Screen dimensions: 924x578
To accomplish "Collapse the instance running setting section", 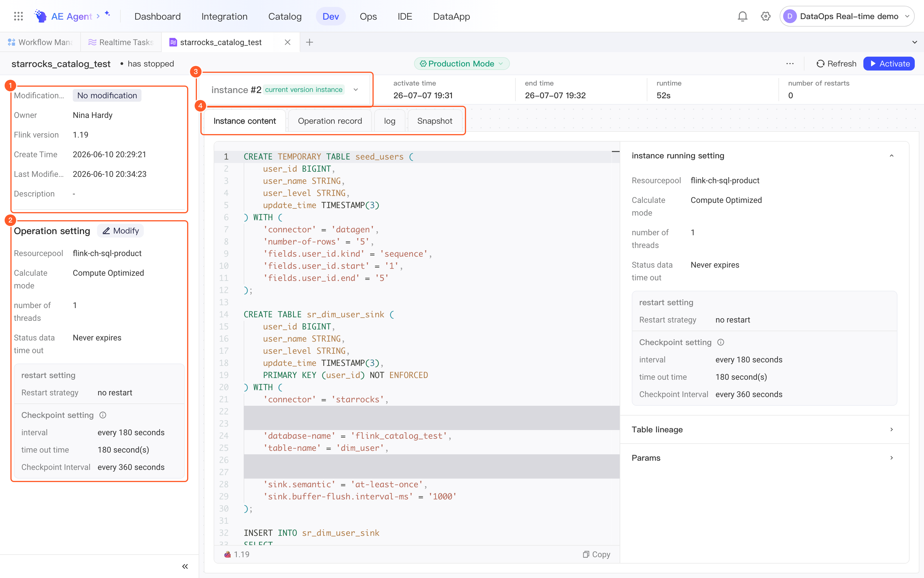I will pyautogui.click(x=891, y=155).
